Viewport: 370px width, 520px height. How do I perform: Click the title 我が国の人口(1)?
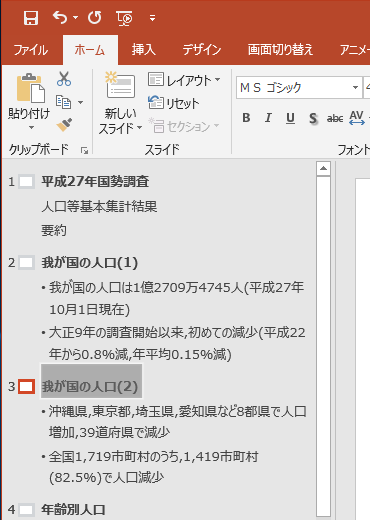(x=90, y=263)
